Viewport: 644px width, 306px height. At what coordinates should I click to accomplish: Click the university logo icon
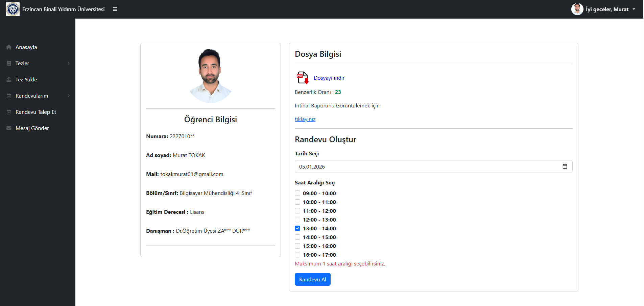click(13, 9)
